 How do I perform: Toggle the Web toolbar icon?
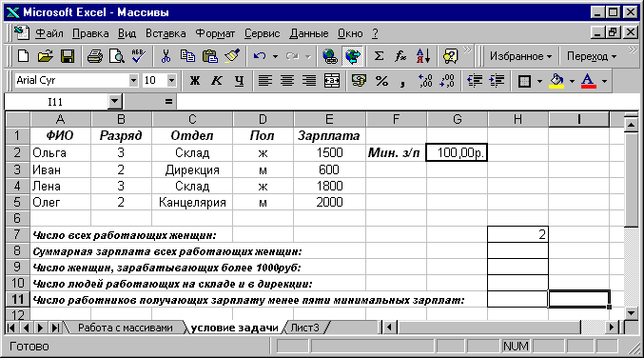click(352, 56)
